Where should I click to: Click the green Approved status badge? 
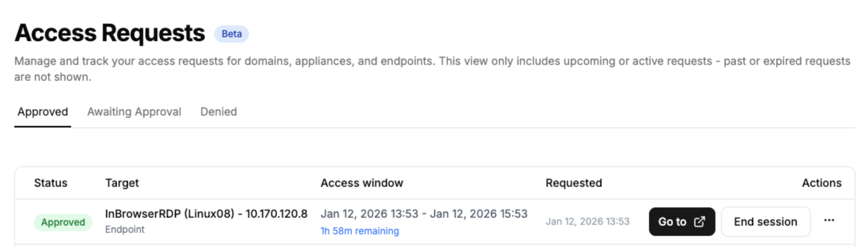tap(63, 222)
